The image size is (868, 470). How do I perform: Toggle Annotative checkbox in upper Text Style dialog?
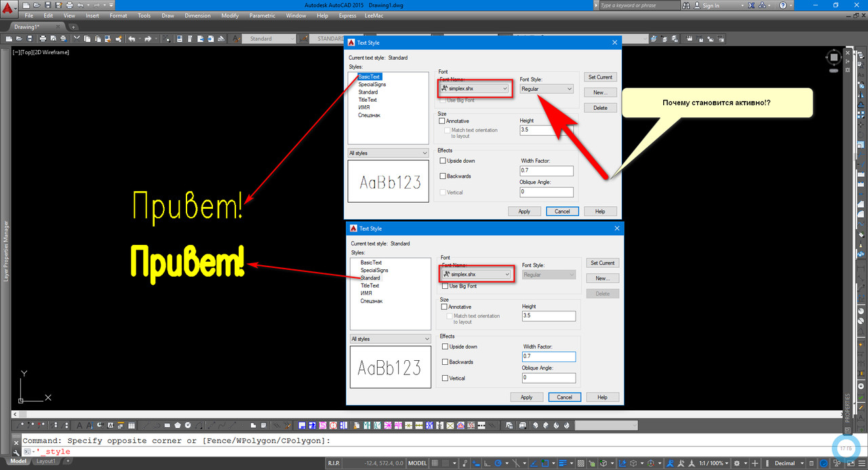tap(442, 121)
